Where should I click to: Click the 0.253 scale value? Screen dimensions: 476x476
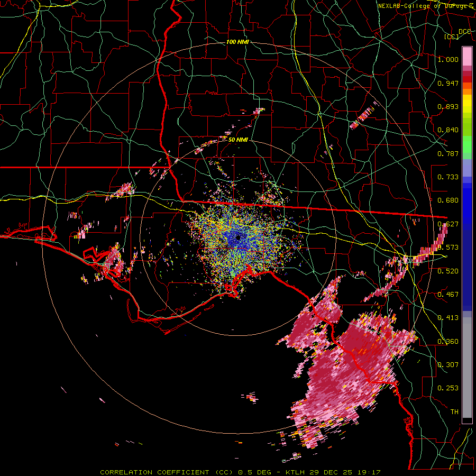[x=448, y=388]
